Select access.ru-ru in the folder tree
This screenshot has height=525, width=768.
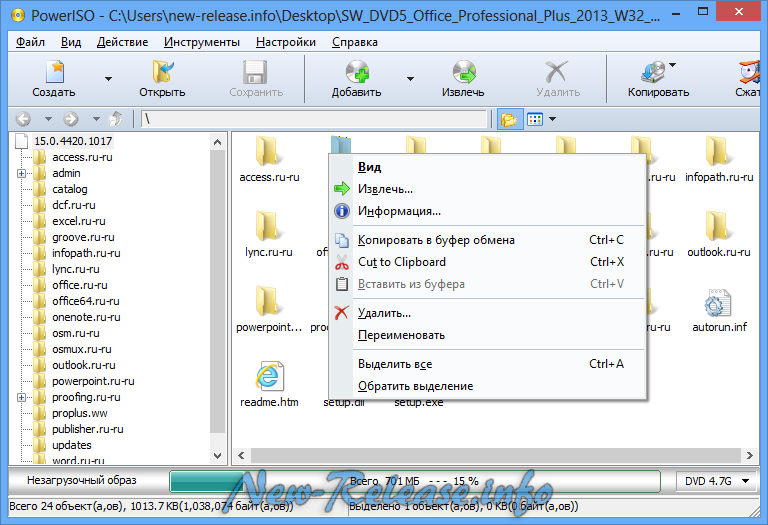(82, 157)
